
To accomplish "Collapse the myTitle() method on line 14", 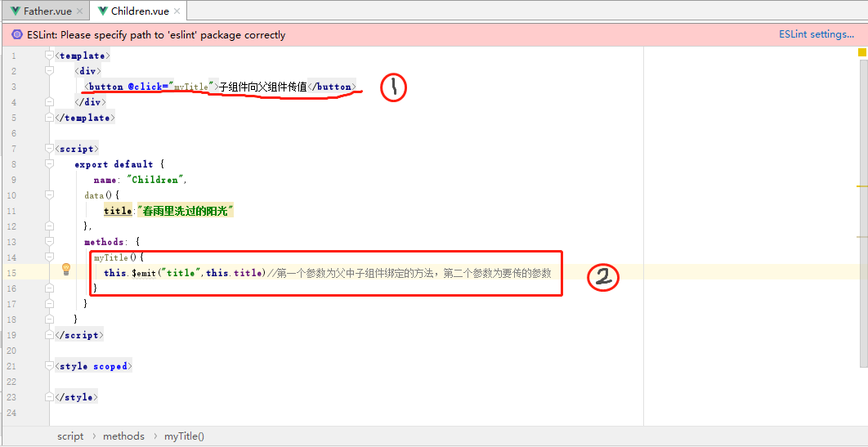I will 49,257.
